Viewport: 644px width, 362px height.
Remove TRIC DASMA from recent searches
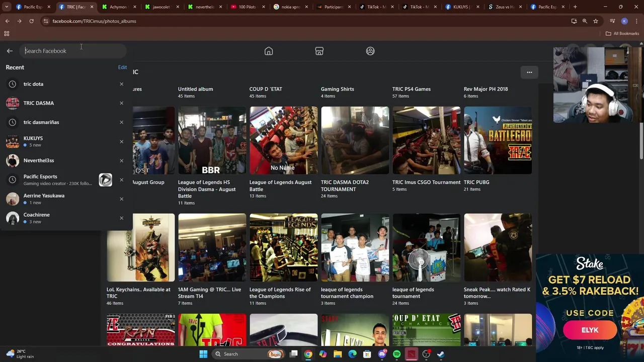[x=121, y=103]
